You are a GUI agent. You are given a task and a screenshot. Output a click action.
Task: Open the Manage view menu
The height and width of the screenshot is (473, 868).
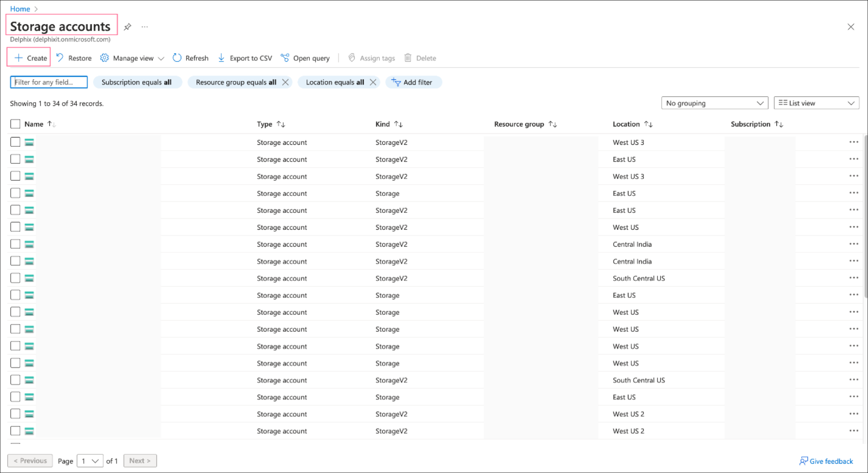[133, 58]
